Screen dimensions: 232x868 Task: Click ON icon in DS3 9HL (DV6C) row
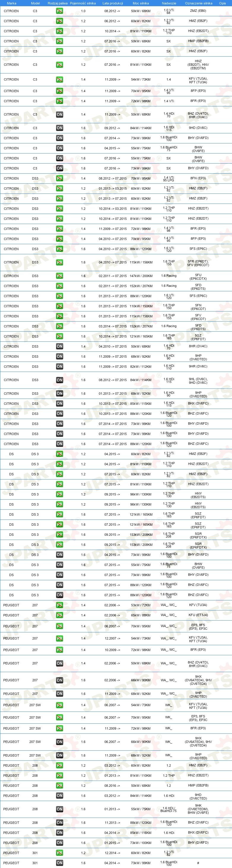(59, 380)
